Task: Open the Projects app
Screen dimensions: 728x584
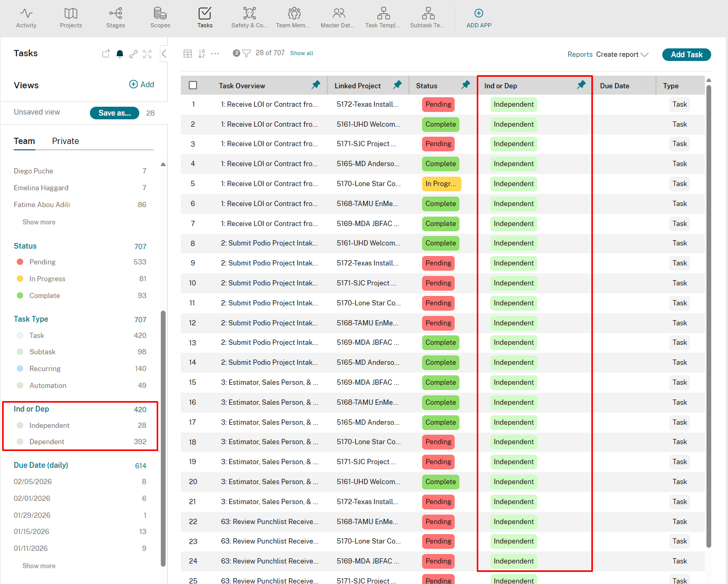Action: tap(71, 18)
